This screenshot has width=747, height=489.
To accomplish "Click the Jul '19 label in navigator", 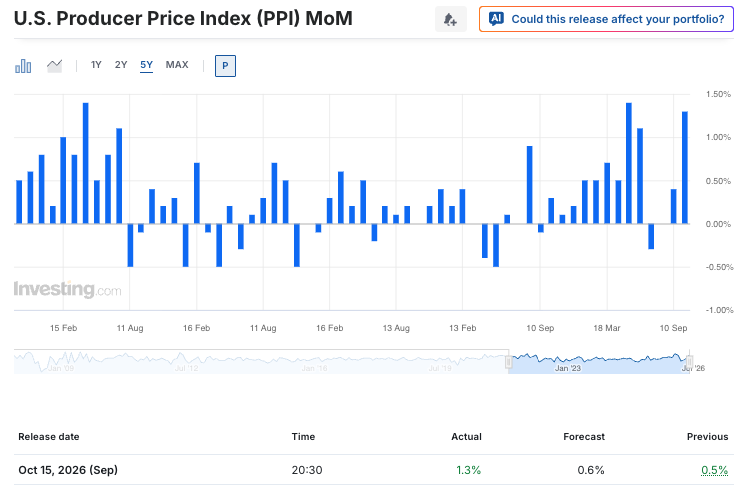I will (440, 368).
